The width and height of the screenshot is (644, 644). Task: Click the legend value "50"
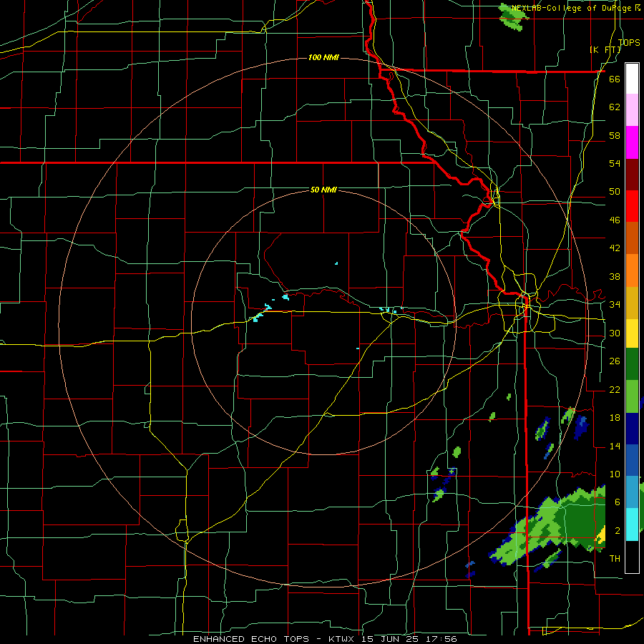pos(615,192)
